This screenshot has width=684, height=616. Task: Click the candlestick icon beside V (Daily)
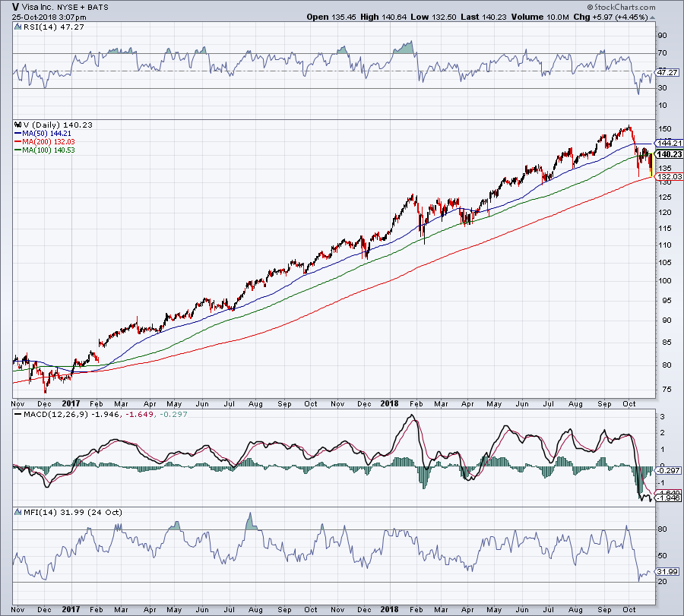pos(18,125)
